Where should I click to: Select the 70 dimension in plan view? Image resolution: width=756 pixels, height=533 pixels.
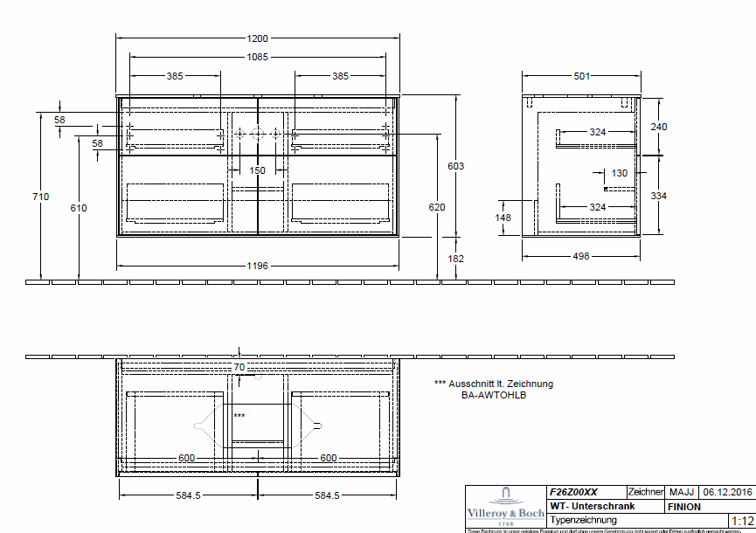(x=239, y=368)
